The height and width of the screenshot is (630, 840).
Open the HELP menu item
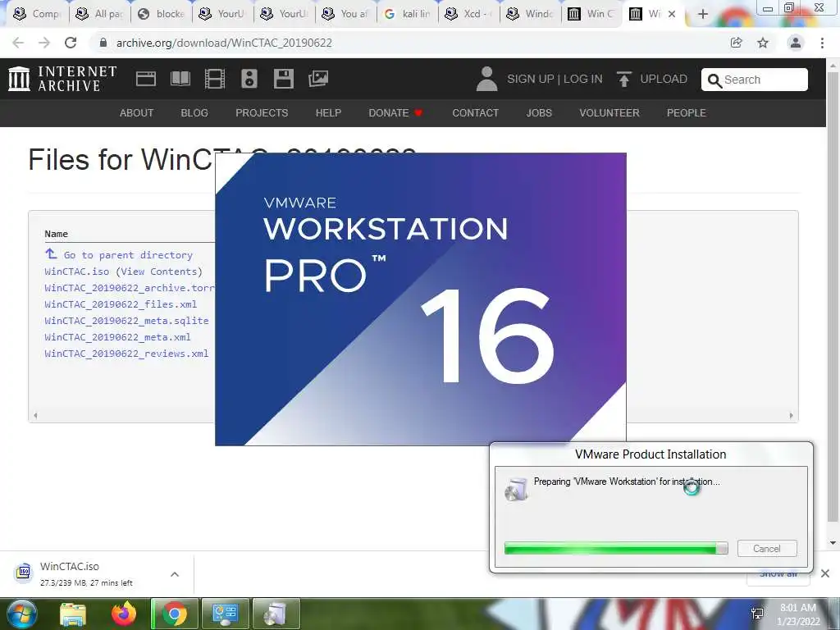328,113
